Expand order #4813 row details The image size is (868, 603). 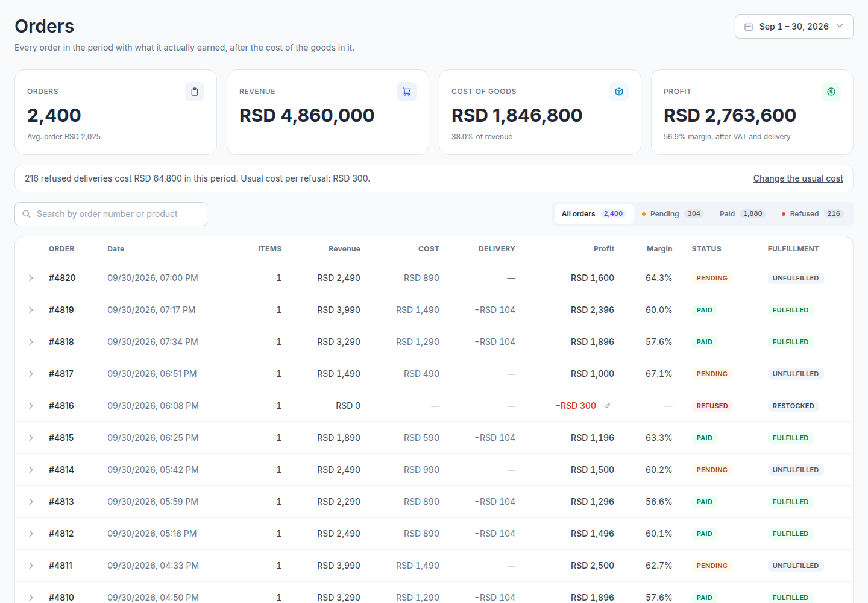31,502
